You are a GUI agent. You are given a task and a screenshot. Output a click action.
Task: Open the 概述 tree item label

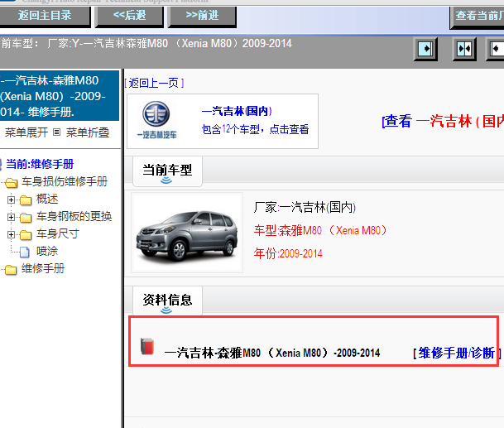(x=47, y=199)
